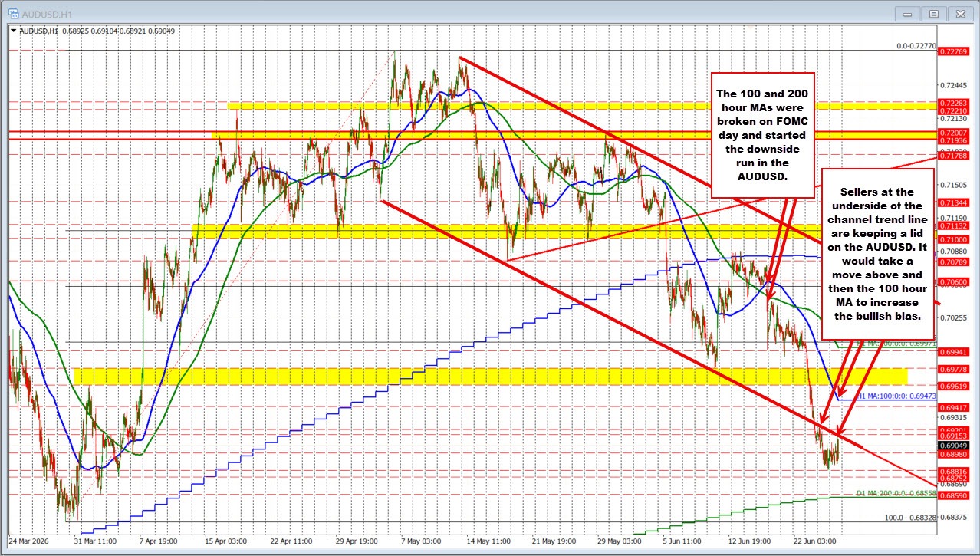Click the small triangle before the AUDUSD,H1 header
Screen dimensions: 980x556
pos(14,31)
